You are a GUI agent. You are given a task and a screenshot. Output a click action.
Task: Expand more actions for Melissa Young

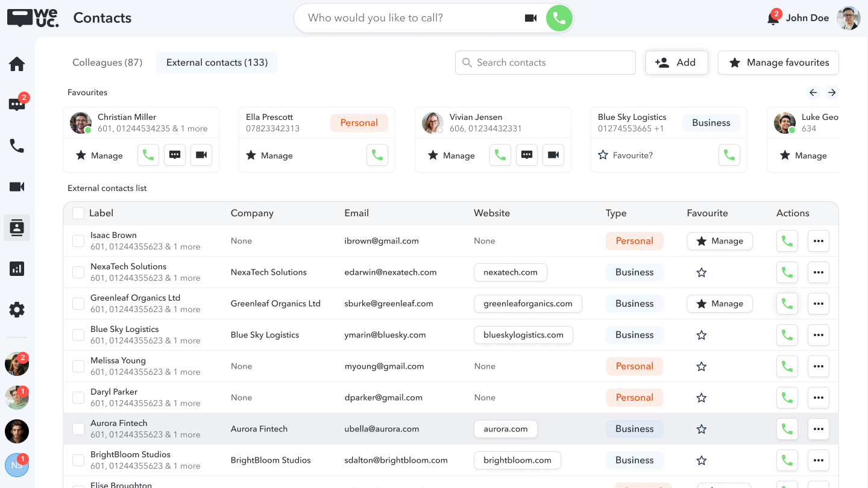pos(818,366)
